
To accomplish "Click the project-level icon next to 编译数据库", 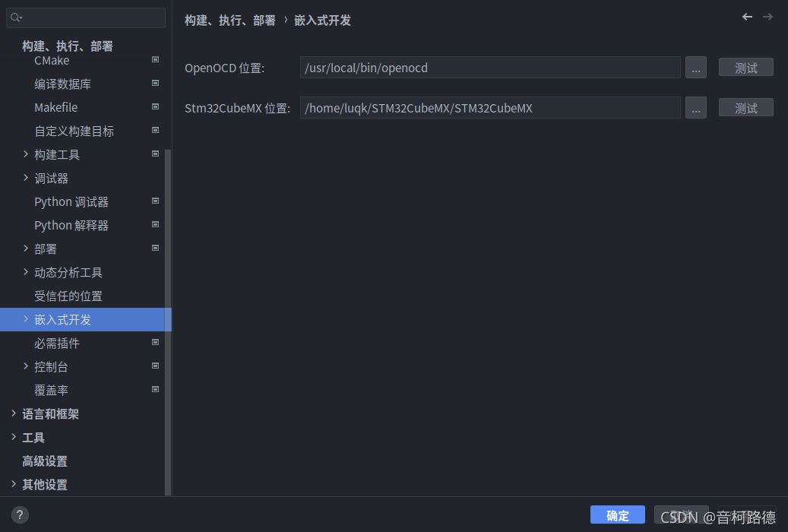I will point(155,83).
